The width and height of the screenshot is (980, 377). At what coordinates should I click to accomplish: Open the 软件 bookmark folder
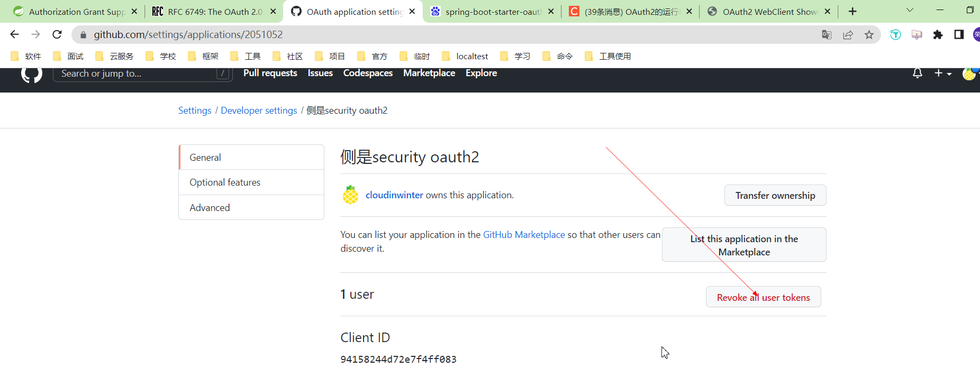pyautogui.click(x=26, y=57)
